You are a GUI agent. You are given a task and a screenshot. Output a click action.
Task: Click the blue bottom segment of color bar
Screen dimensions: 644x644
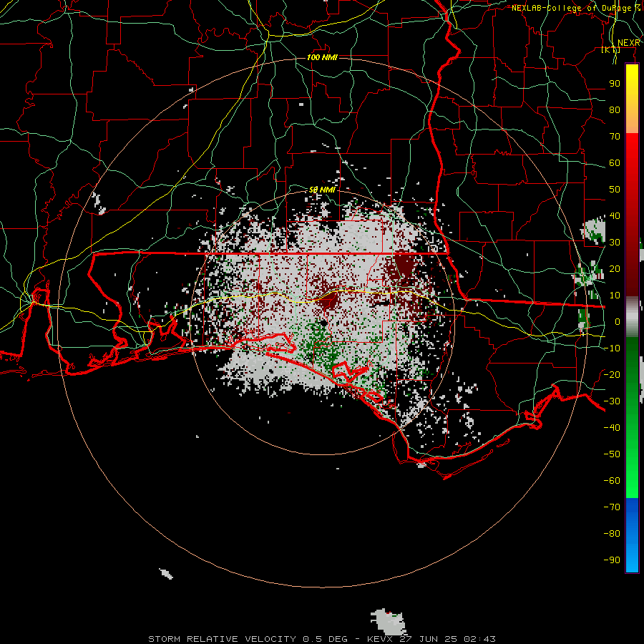(x=632, y=535)
